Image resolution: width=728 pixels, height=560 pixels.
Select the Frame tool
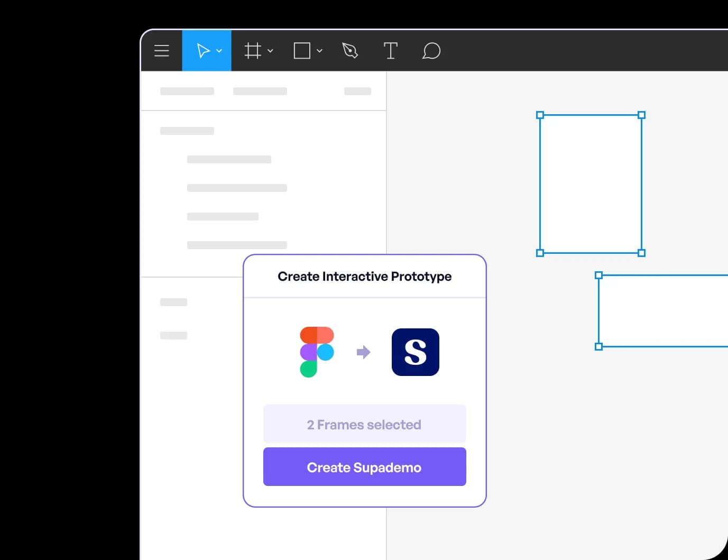(253, 50)
